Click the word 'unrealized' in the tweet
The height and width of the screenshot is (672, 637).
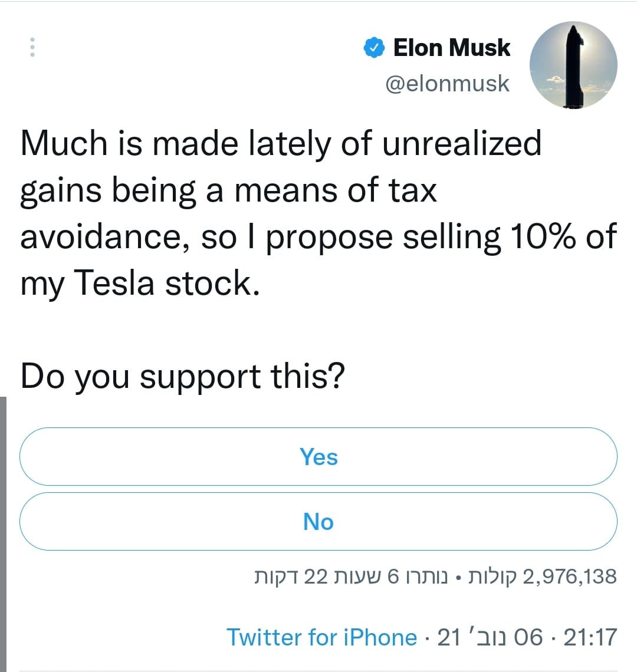pyautogui.click(x=461, y=143)
